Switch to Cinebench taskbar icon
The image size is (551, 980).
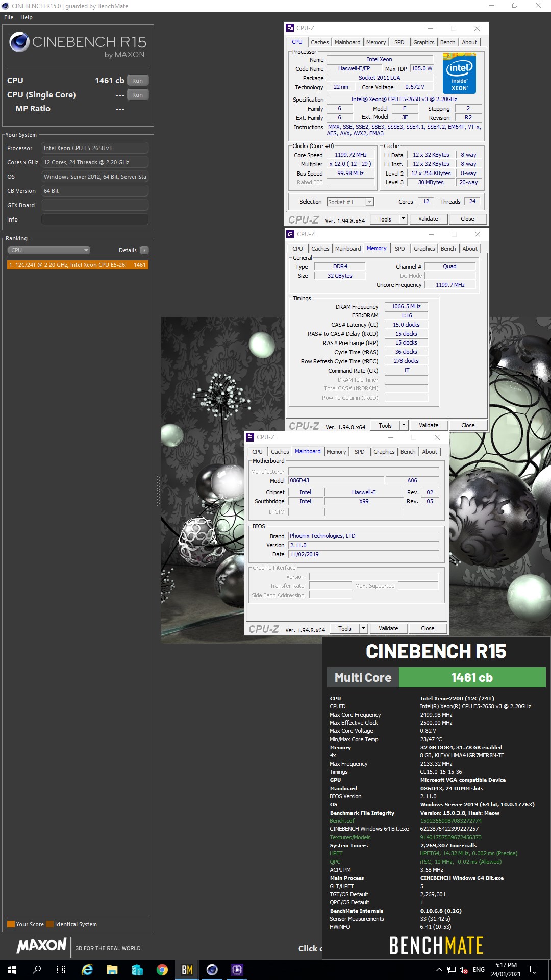pyautogui.click(x=212, y=970)
